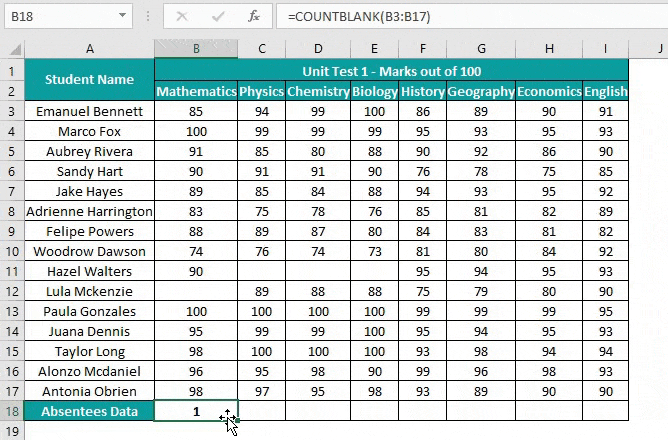
Task: Select Marco Fox's Mathematics score 100
Action: point(196,131)
